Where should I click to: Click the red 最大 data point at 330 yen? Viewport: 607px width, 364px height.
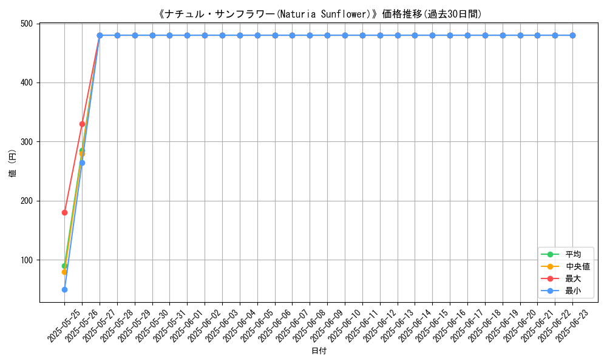[82, 124]
